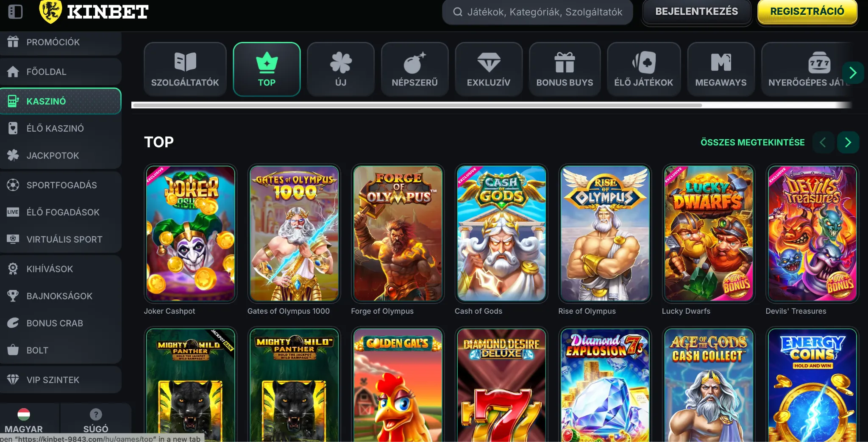Open Age of the Gods Cash Collect
The width and height of the screenshot is (868, 442).
(x=709, y=384)
